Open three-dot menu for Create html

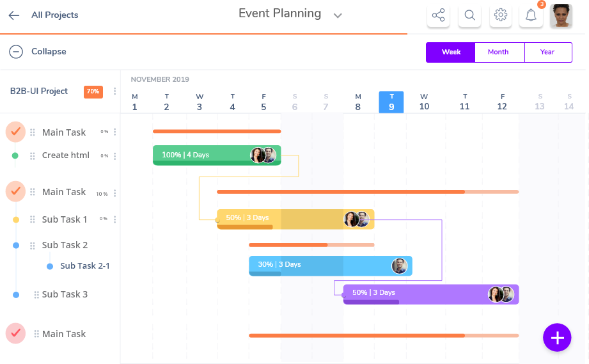(x=114, y=156)
